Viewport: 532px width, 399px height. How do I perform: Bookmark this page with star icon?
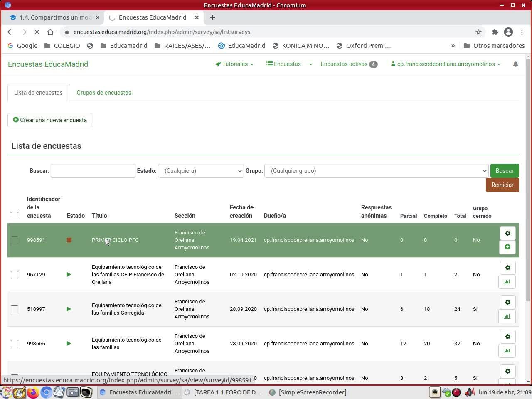click(478, 32)
